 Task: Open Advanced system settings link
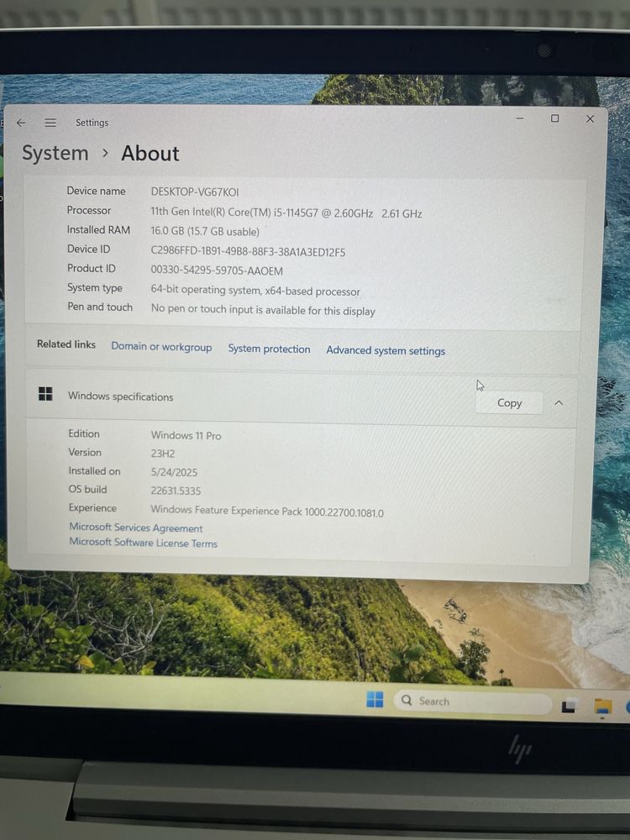click(386, 350)
